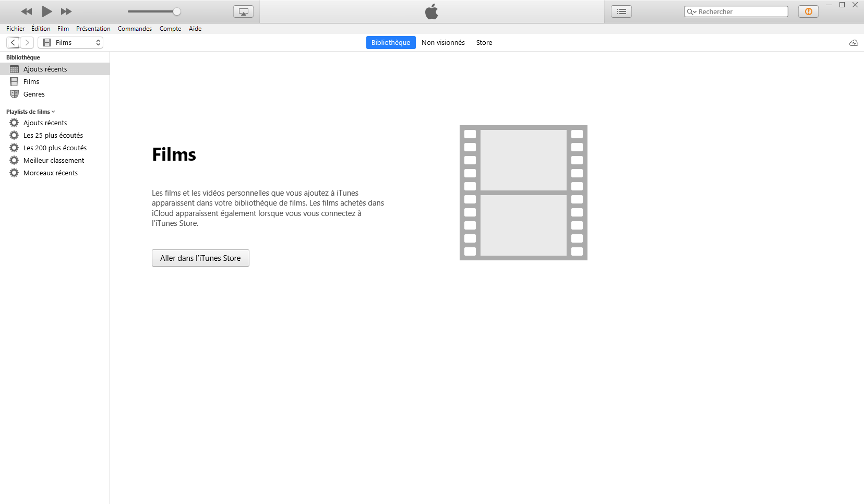The width and height of the screenshot is (864, 504).
Task: Click the iCloud download icon
Action: coord(854,43)
